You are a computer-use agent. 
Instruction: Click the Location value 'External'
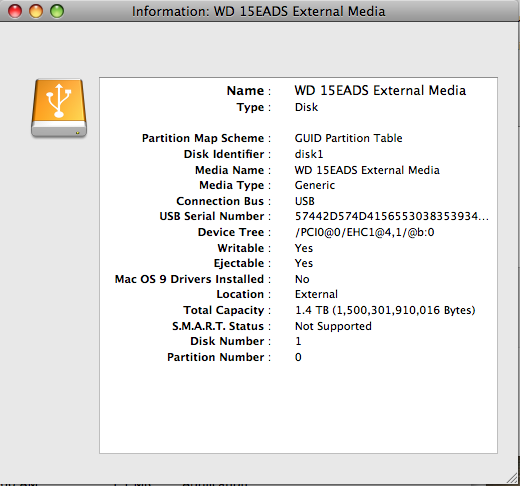tap(316, 294)
